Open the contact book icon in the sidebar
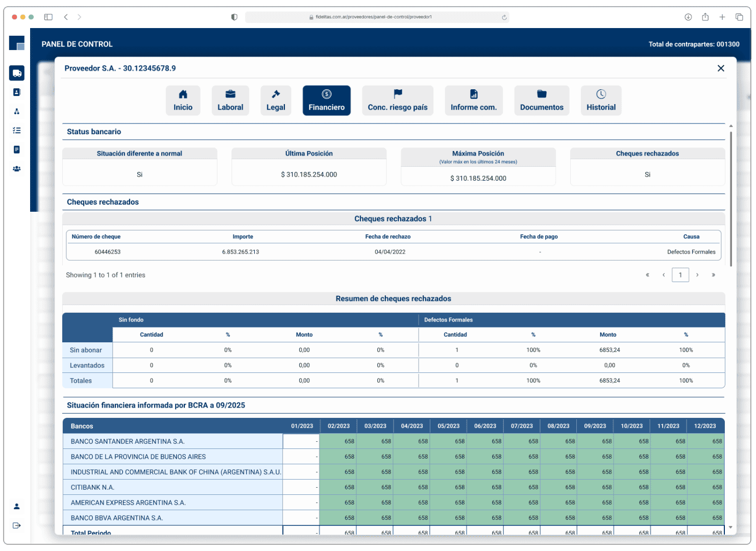This screenshot has height=551, width=756. (x=17, y=92)
